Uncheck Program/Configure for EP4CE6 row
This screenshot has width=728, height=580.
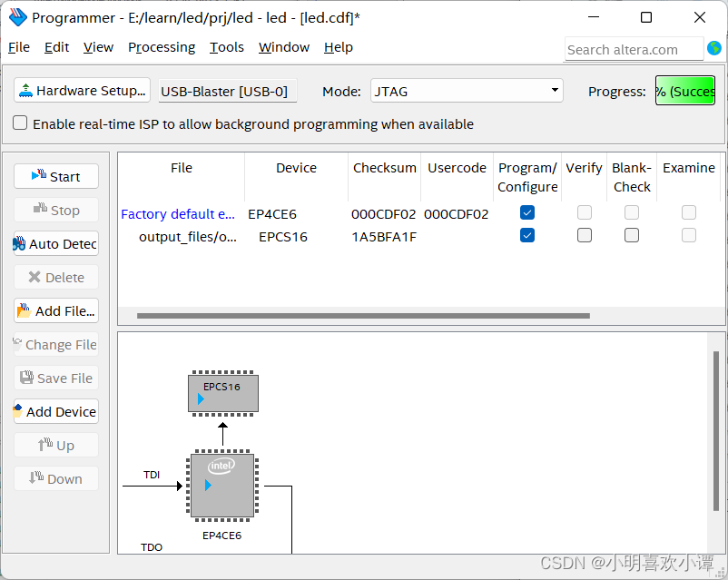(x=527, y=212)
